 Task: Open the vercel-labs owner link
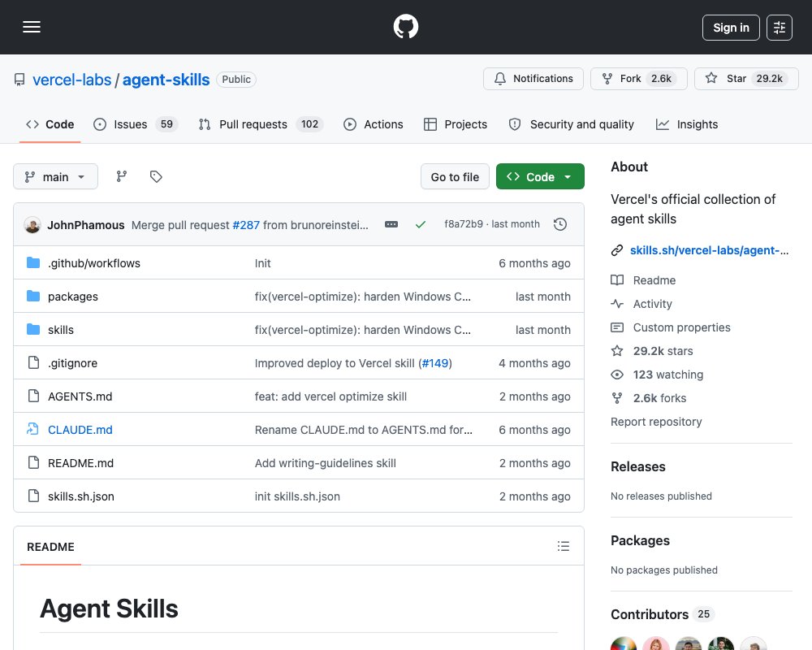[72, 80]
